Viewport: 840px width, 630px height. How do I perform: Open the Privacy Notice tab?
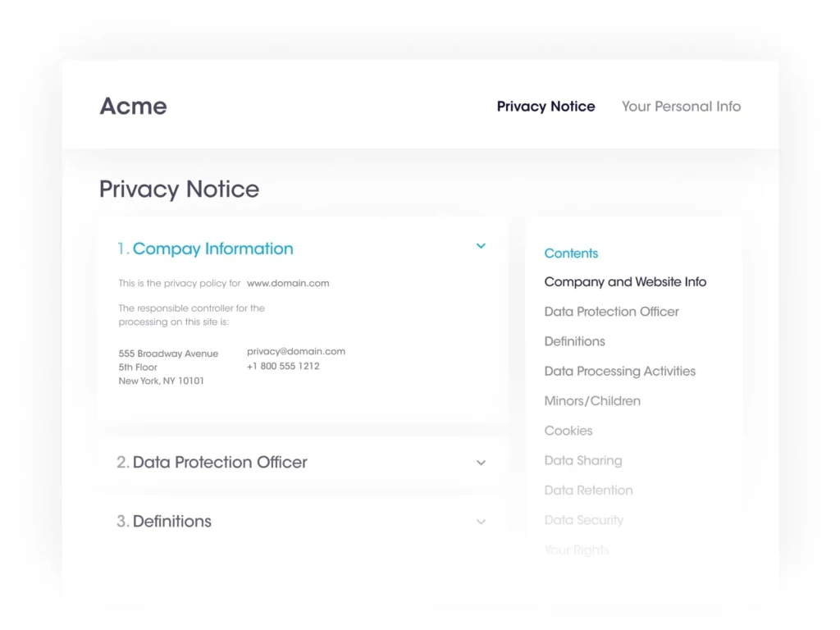point(546,107)
